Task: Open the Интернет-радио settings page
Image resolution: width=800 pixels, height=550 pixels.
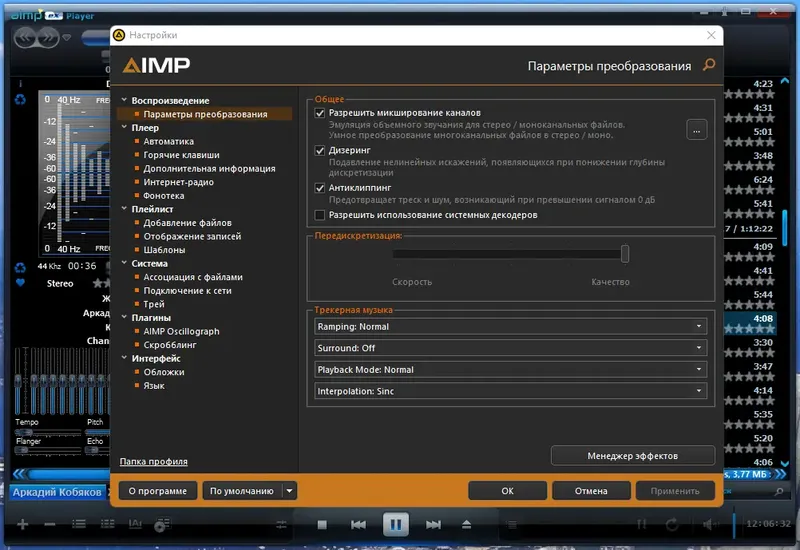Action: pos(179,182)
